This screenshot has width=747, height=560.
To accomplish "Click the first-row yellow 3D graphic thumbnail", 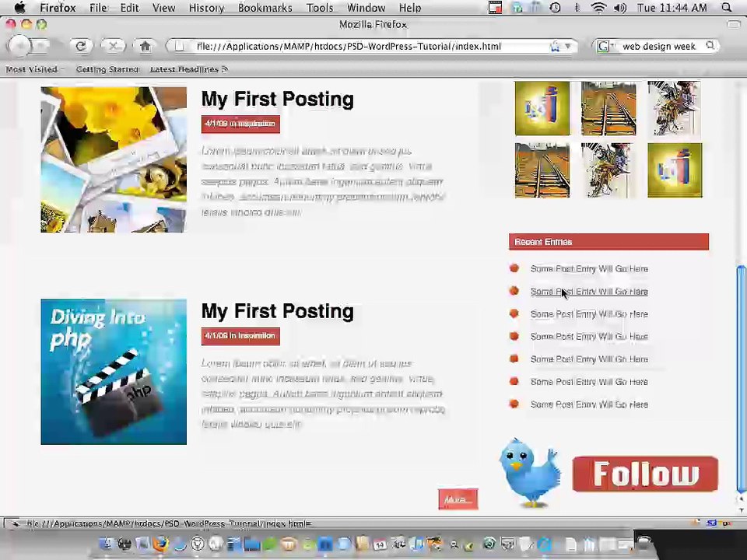I will coord(542,108).
